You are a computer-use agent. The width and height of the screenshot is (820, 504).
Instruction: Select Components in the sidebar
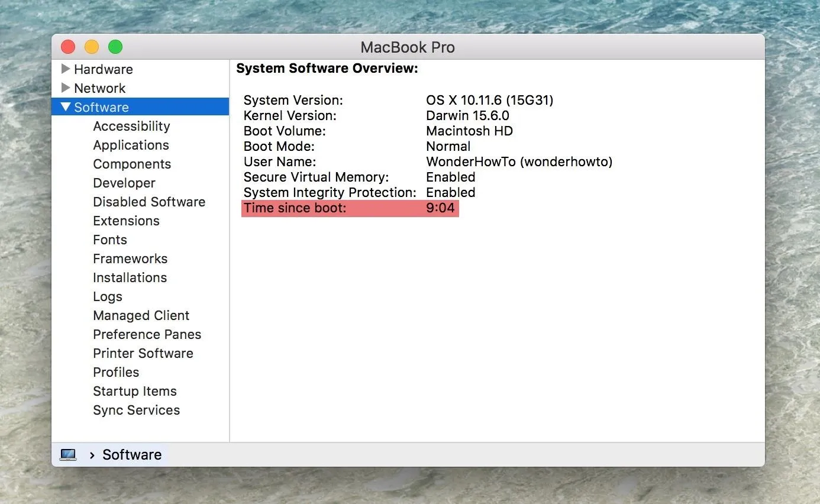point(132,164)
